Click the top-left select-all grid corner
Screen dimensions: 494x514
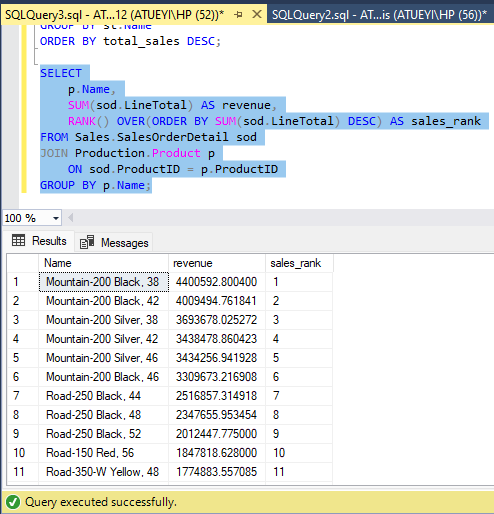click(x=23, y=263)
